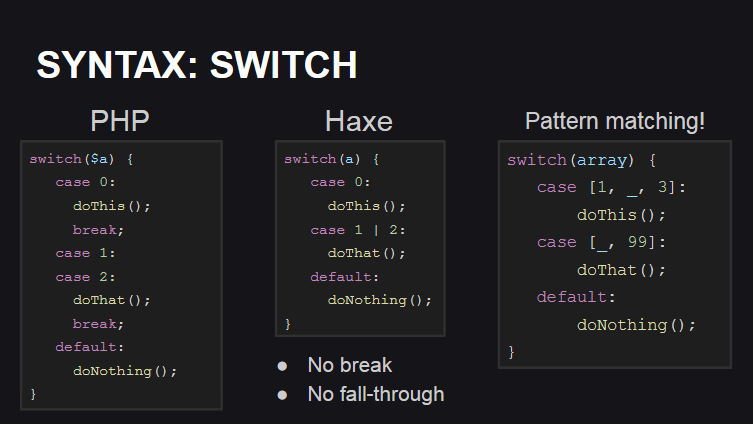Click the "PHP" column heading
The height and width of the screenshot is (424, 753).
(120, 121)
